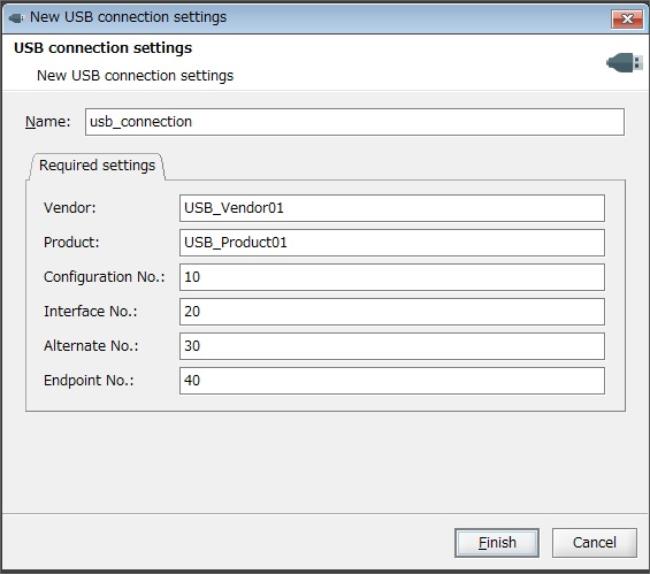Viewport: 650px width, 574px height.
Task: Click the Product label
Action: point(71,242)
